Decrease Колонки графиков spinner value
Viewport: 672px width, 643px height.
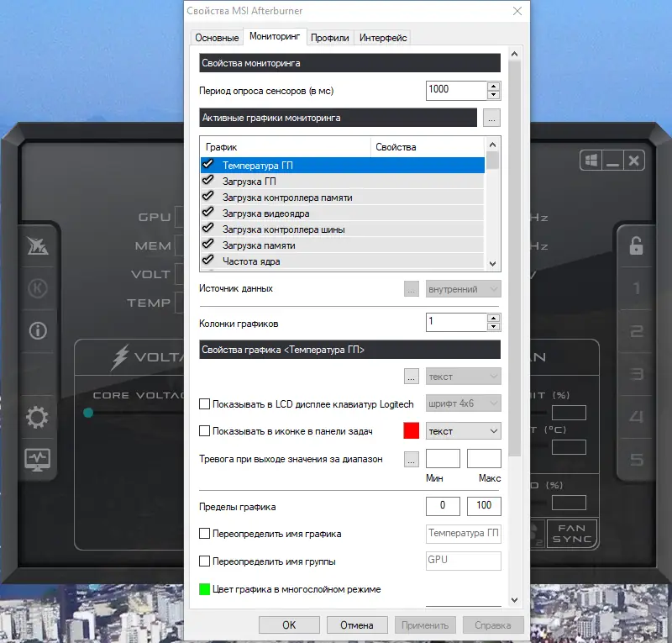pyautogui.click(x=494, y=326)
